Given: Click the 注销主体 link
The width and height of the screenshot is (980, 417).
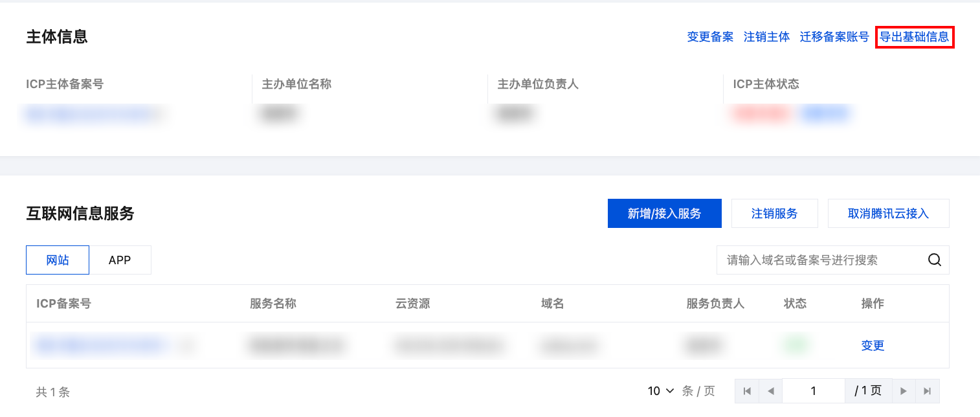Looking at the screenshot, I should [766, 37].
